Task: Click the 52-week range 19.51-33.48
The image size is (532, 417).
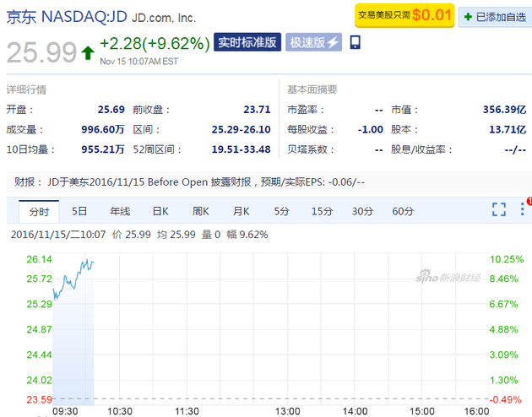Action: 241,149
